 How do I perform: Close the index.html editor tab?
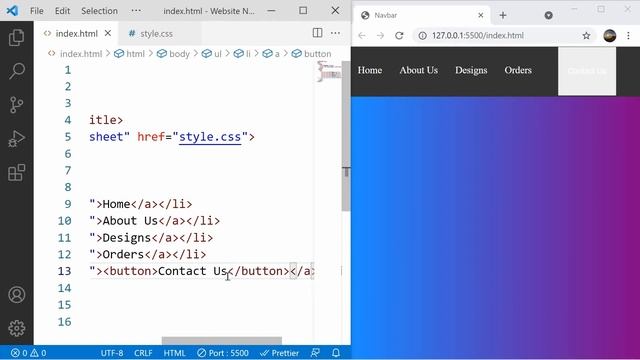coord(108,33)
